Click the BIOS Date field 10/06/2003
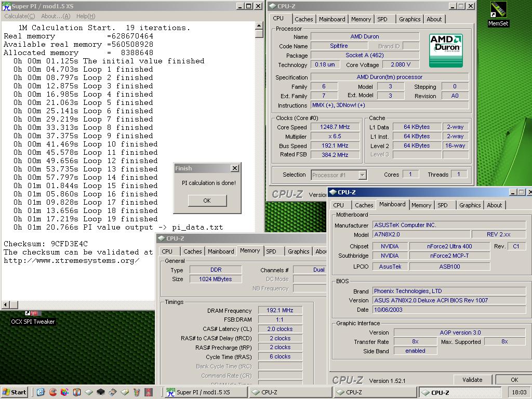The image size is (532, 399). pyautogui.click(x=449, y=310)
